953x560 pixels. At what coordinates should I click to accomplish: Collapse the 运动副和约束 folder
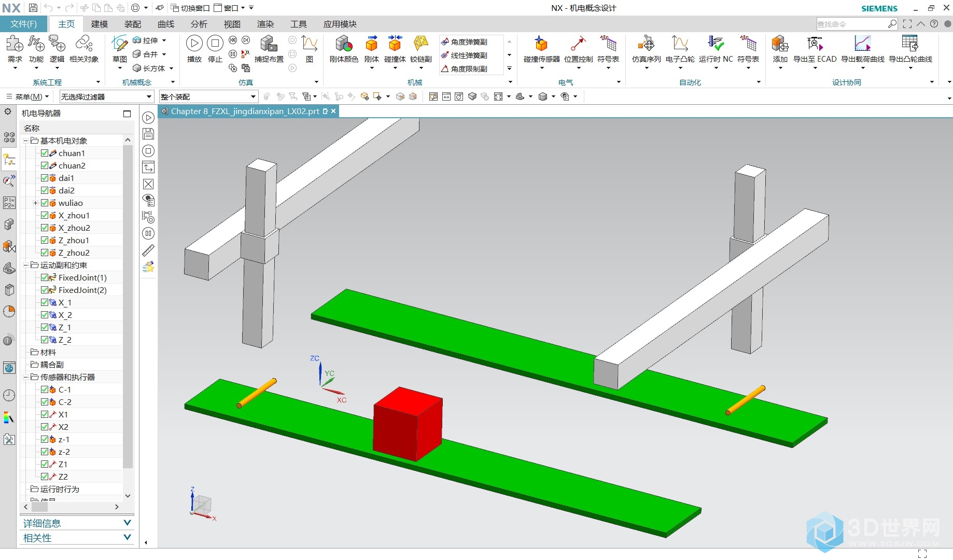[25, 265]
